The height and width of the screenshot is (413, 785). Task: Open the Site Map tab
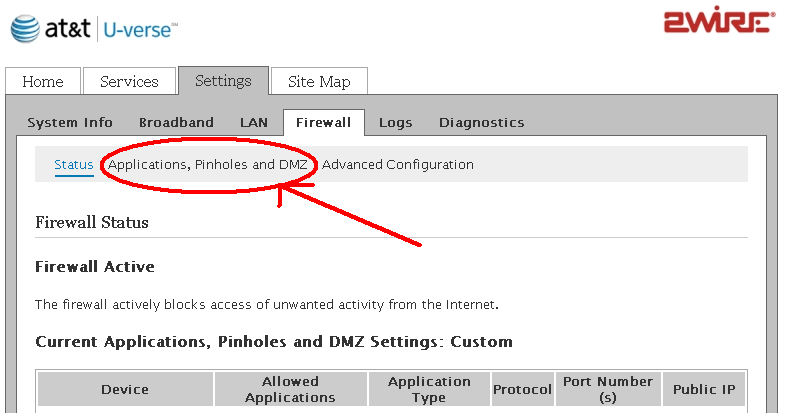tap(319, 82)
